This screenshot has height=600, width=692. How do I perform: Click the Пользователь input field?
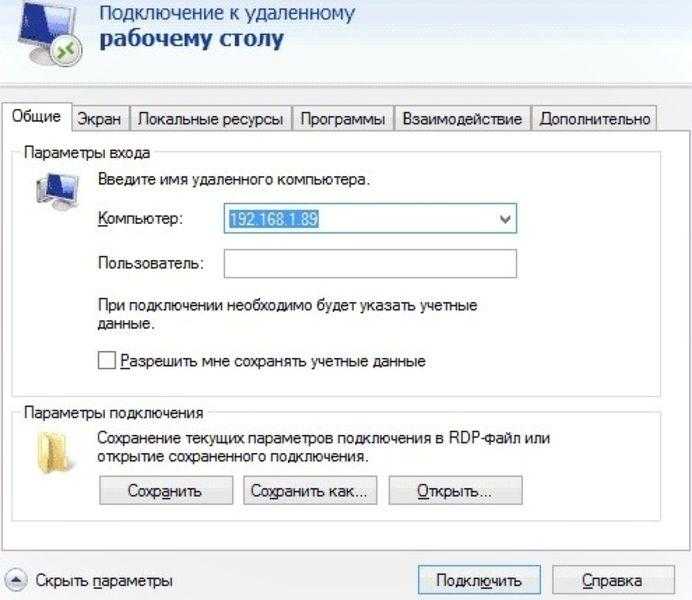click(x=370, y=264)
